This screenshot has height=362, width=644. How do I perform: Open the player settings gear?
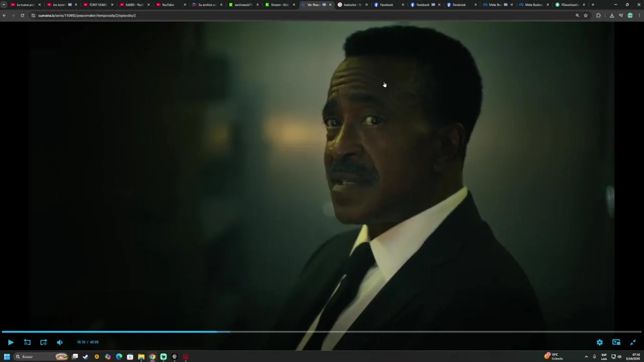600,342
